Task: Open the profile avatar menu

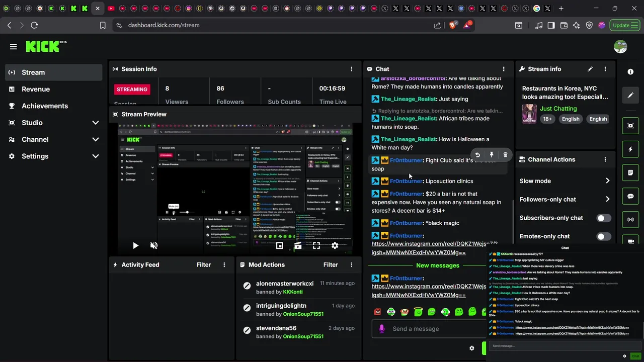Action: click(x=620, y=47)
